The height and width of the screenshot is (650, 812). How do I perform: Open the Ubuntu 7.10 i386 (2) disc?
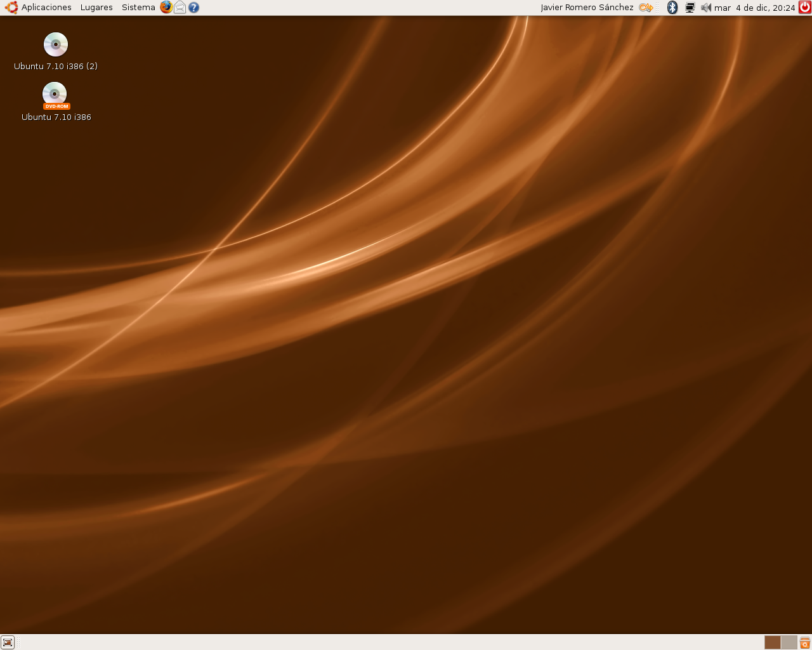55,44
